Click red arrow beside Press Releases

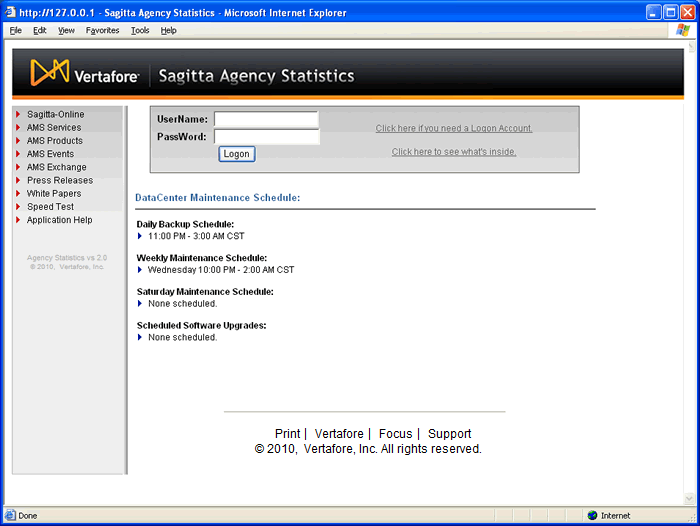pos(18,180)
